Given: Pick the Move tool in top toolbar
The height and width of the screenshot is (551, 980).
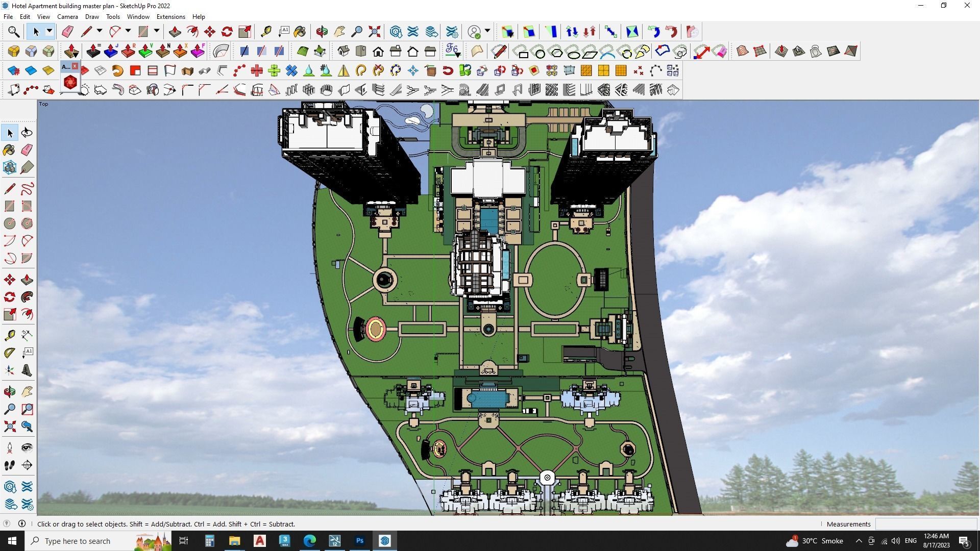Looking at the screenshot, I should point(210,32).
